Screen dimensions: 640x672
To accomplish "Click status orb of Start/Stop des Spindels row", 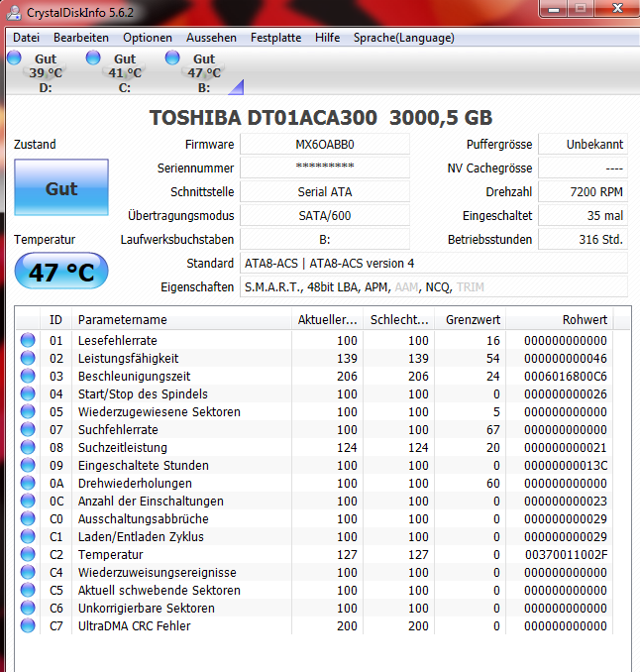I will tap(28, 393).
